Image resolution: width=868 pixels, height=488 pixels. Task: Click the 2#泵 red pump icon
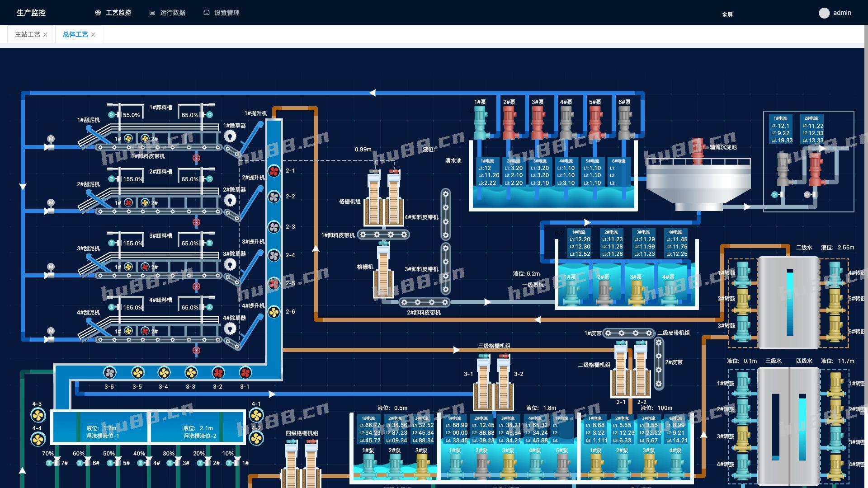509,122
